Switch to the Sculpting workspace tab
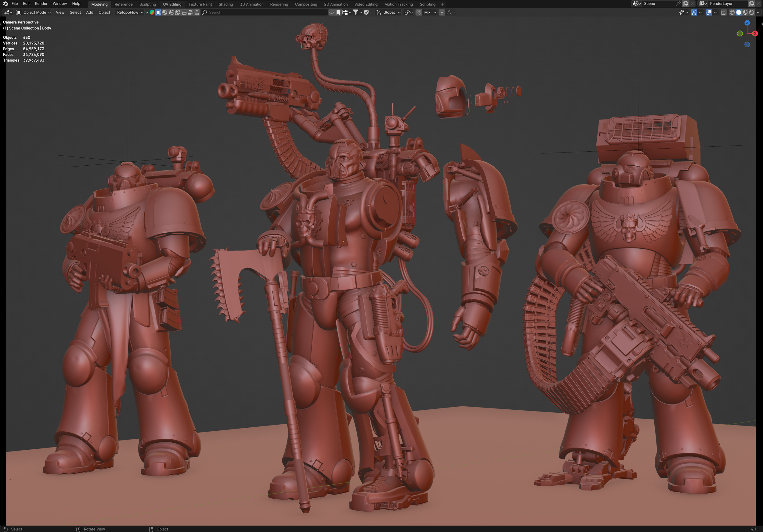The image size is (763, 532). click(x=147, y=4)
